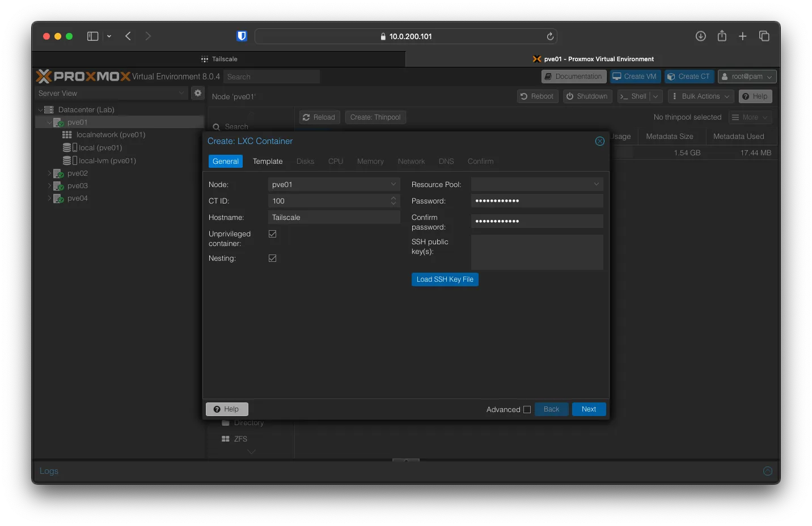Switch to the Confirm tab

click(x=480, y=162)
